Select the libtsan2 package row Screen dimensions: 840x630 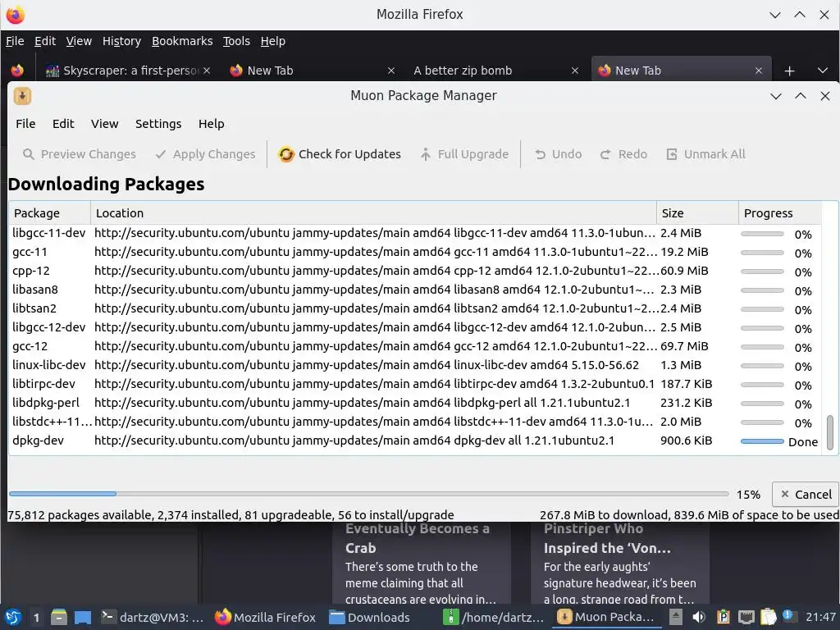[x=414, y=309]
